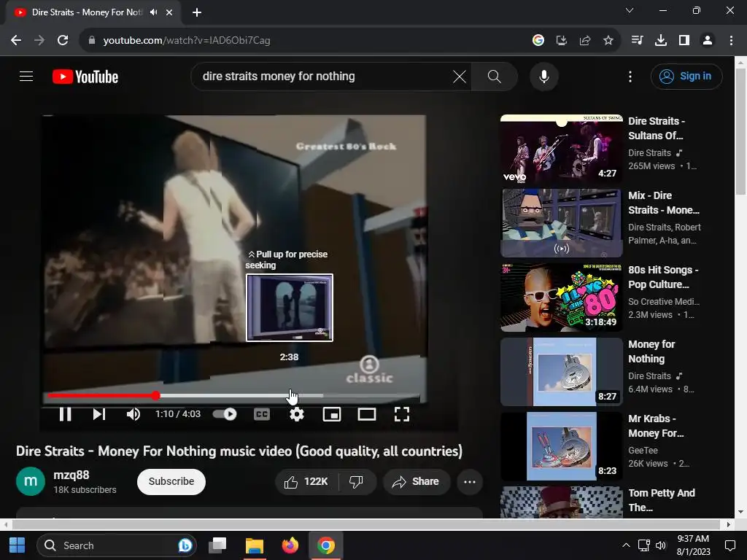The height and width of the screenshot is (560, 747).
Task: Open tab search chevron
Action: coord(630,10)
